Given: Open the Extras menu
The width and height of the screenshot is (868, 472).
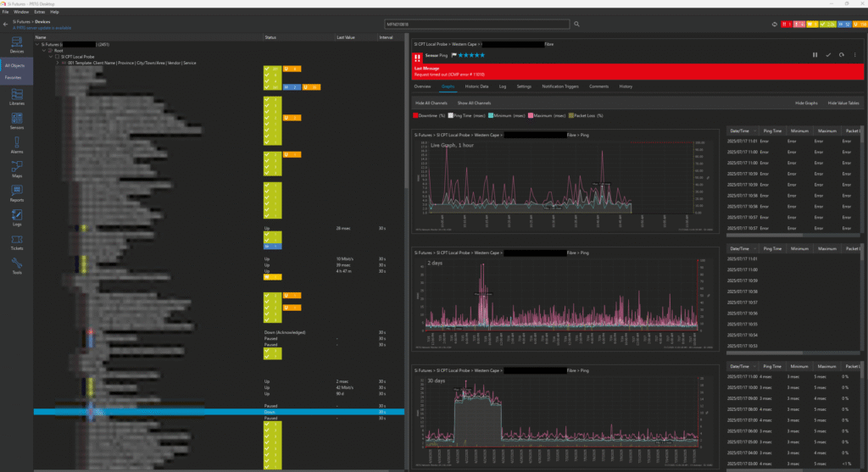Looking at the screenshot, I should pyautogui.click(x=40, y=13).
